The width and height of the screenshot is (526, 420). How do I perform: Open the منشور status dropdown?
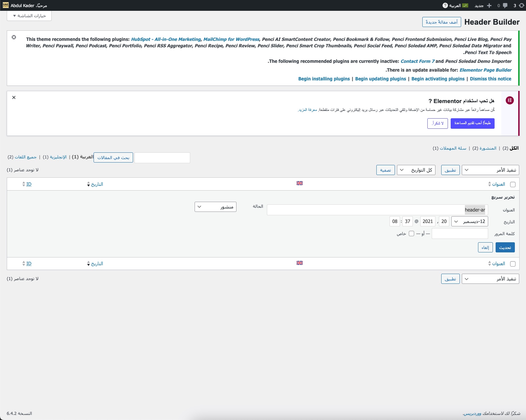pyautogui.click(x=216, y=207)
